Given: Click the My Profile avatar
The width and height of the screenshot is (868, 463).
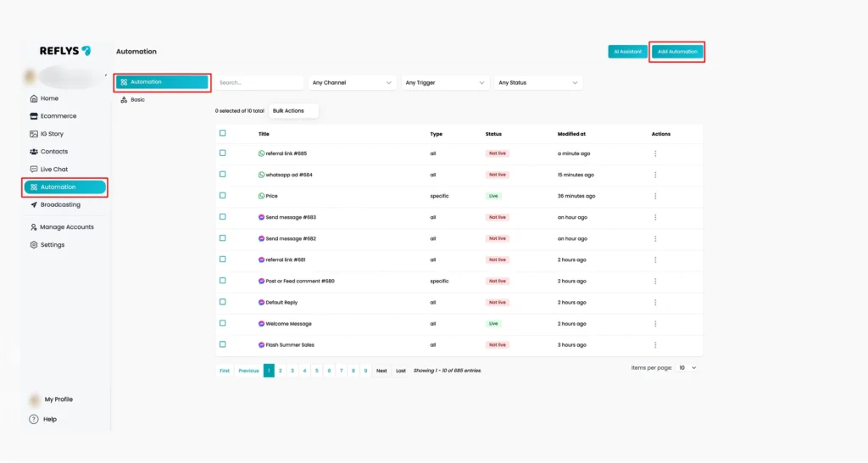Looking at the screenshot, I should [34, 399].
